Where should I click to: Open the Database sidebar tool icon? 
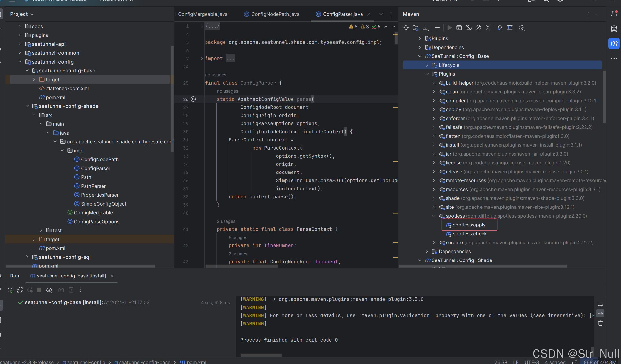click(x=614, y=29)
